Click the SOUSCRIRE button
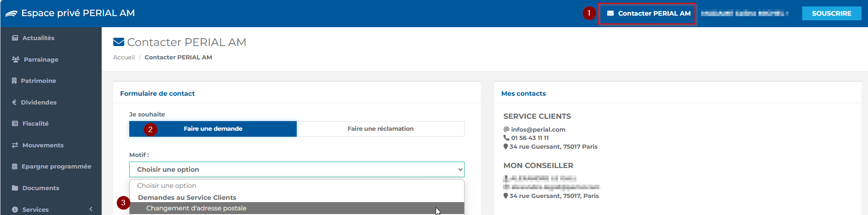Image resolution: width=868 pixels, height=215 pixels. coord(832,13)
